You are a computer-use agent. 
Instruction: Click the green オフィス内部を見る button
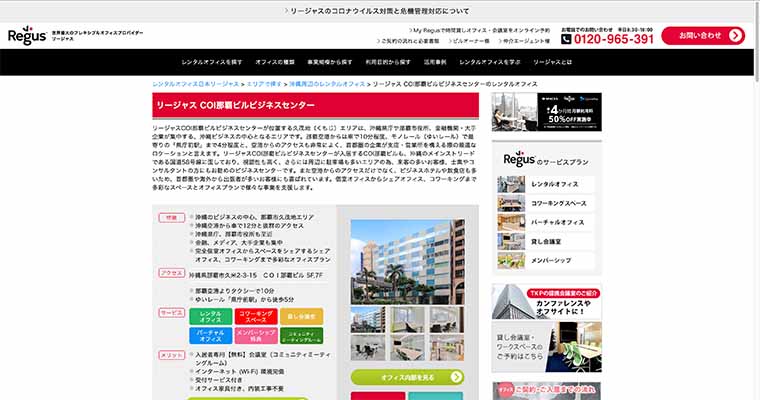coord(407,377)
